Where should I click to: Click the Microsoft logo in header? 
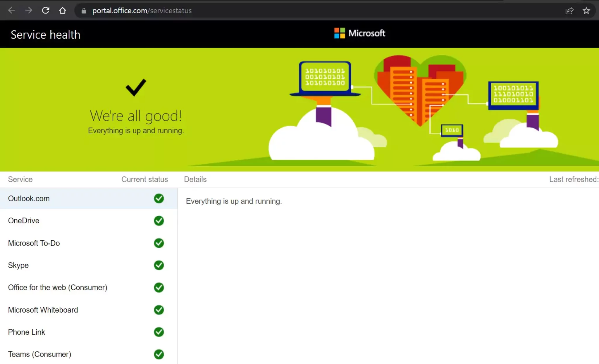pyautogui.click(x=359, y=33)
